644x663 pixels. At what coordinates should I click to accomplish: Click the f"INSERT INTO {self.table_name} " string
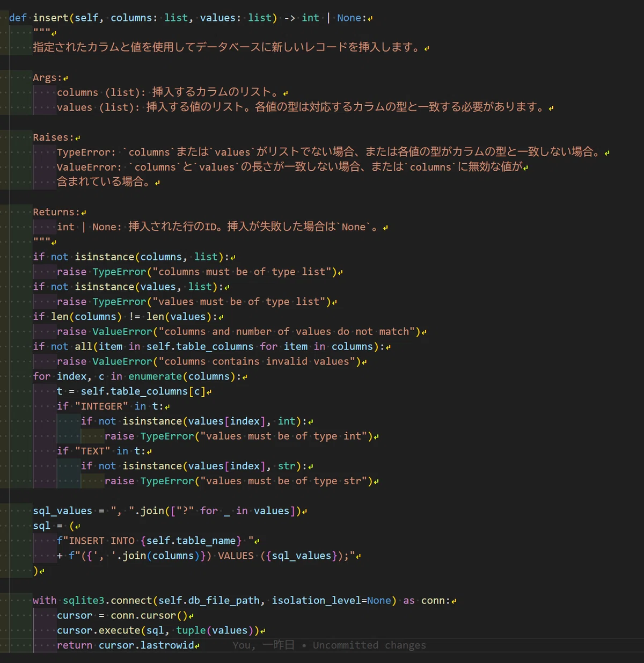(x=156, y=541)
